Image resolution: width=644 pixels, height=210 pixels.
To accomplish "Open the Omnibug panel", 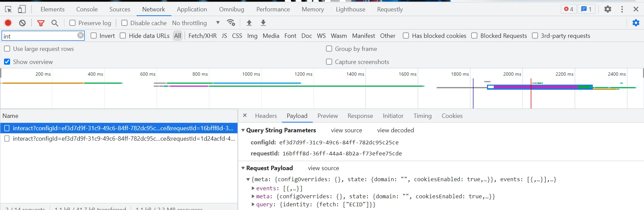I will pos(231,9).
